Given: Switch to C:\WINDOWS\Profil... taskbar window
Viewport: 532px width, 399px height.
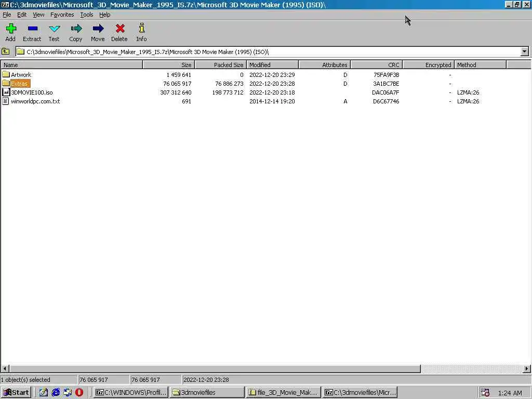Looking at the screenshot, I should pyautogui.click(x=131, y=392).
